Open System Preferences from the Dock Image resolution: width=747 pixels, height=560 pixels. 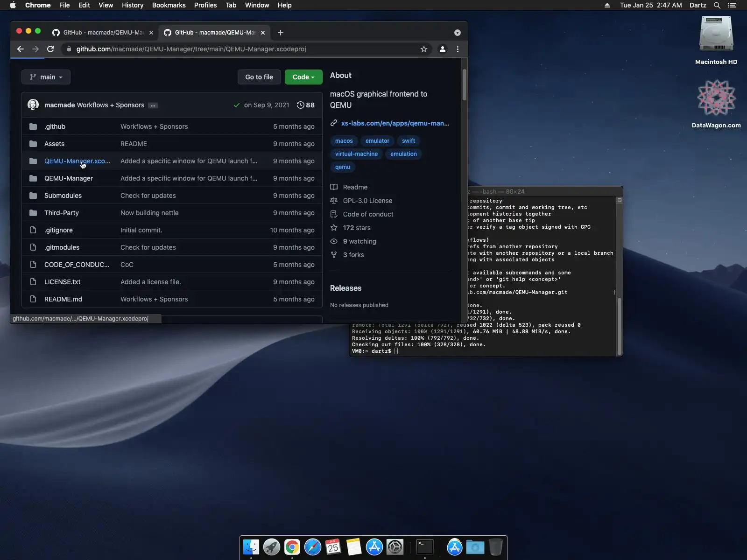(395, 547)
